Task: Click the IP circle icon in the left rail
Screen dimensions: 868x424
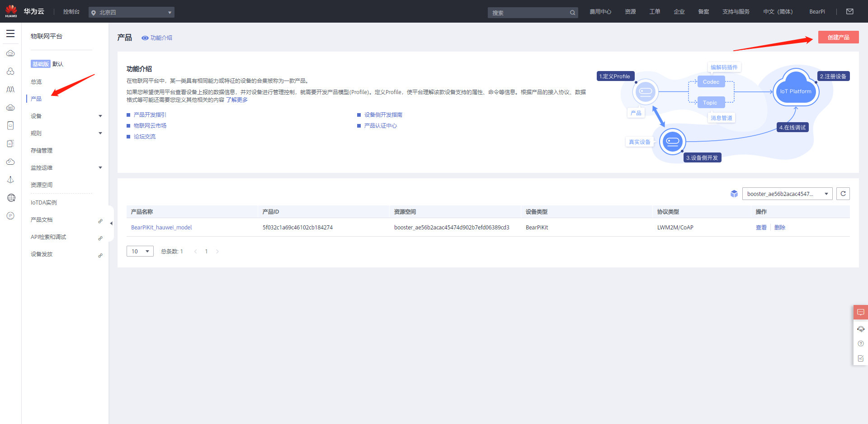Action: point(11,216)
